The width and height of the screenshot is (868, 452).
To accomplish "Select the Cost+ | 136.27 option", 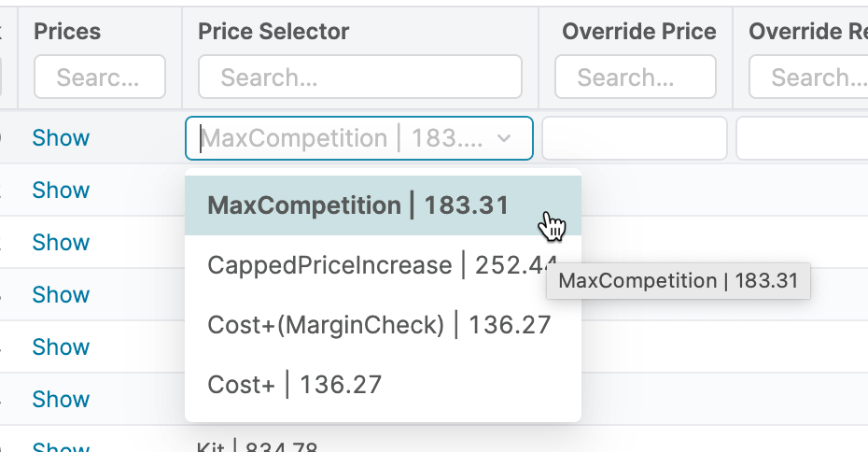I will tap(295, 385).
